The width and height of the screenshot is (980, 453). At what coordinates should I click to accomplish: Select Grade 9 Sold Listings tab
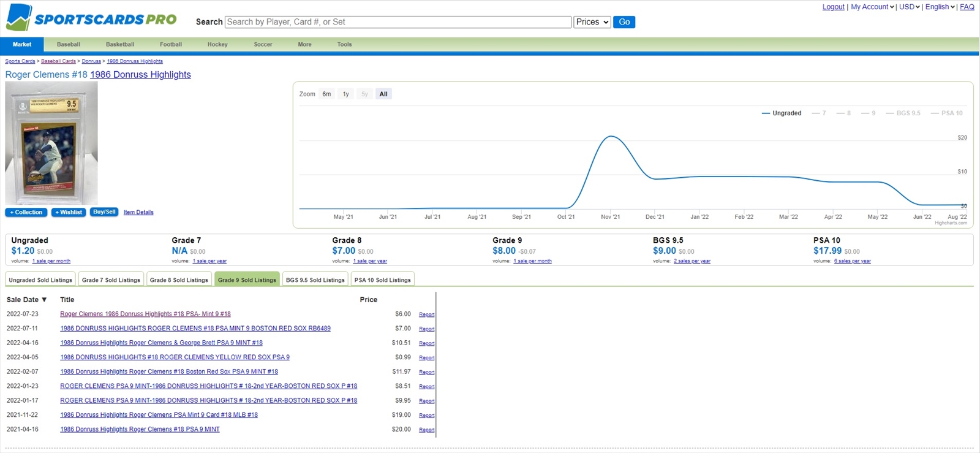(247, 280)
